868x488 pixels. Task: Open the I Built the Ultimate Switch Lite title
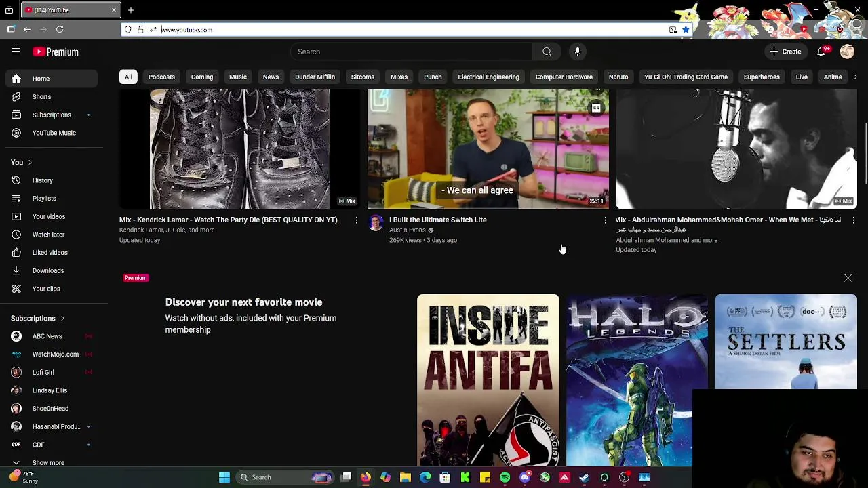(x=438, y=220)
